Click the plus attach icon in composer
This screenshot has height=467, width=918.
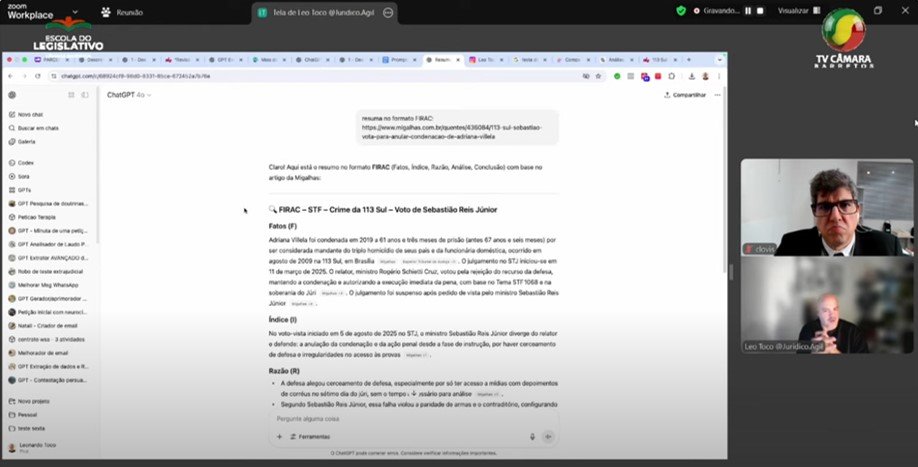click(x=279, y=437)
